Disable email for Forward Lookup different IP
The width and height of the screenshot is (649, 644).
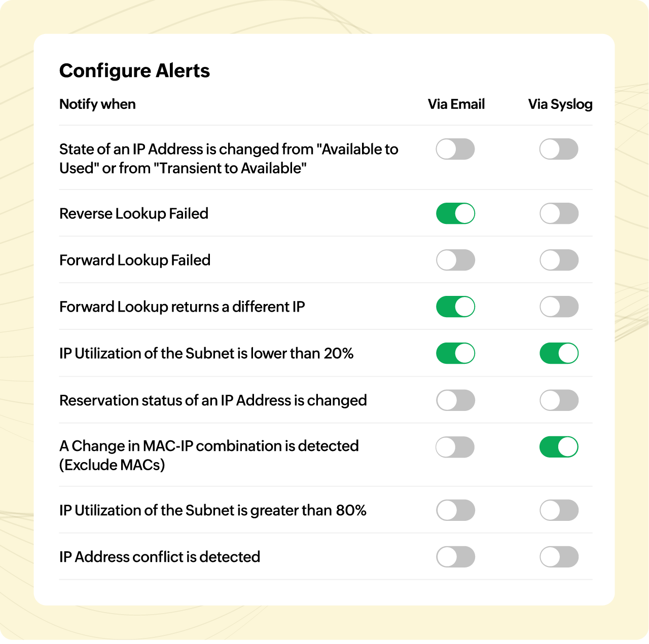(x=455, y=307)
